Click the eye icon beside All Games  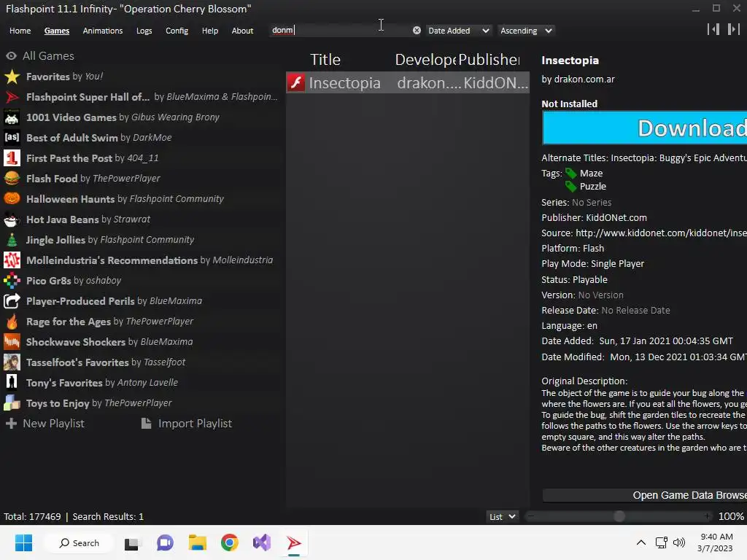coord(12,55)
